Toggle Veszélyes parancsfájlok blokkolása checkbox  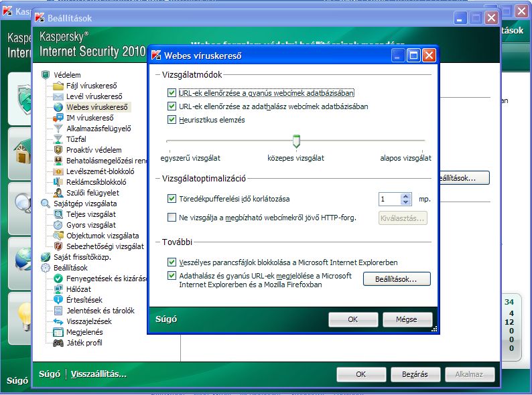pyautogui.click(x=172, y=262)
